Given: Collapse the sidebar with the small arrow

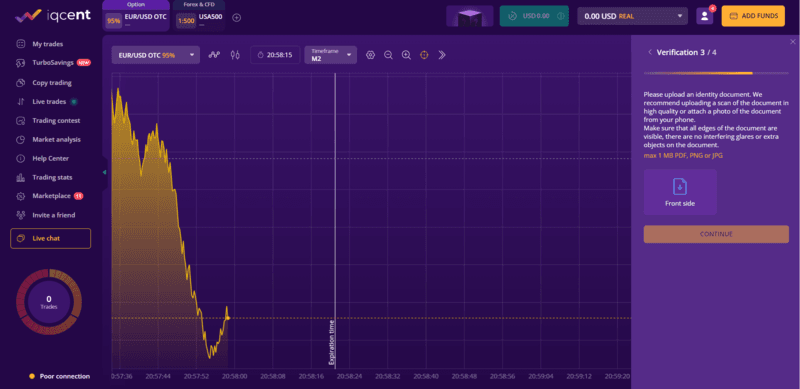Looking at the screenshot, I should tap(105, 173).
